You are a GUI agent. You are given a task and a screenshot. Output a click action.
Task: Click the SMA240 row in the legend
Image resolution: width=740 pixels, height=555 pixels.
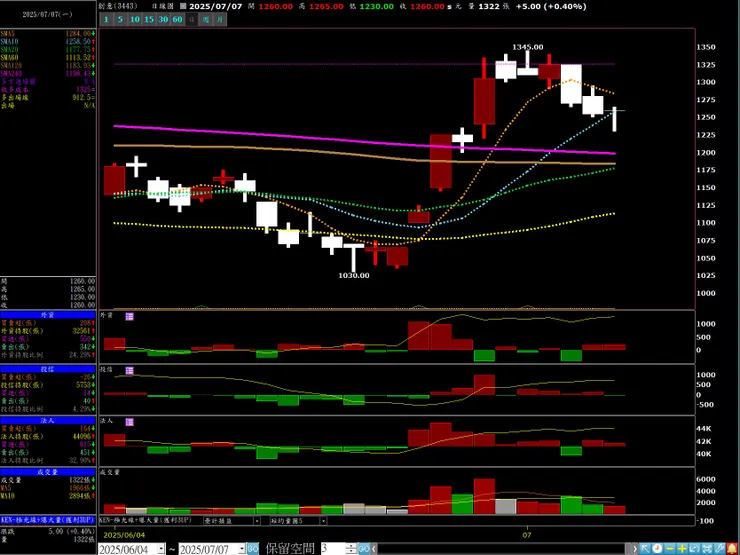coord(48,74)
